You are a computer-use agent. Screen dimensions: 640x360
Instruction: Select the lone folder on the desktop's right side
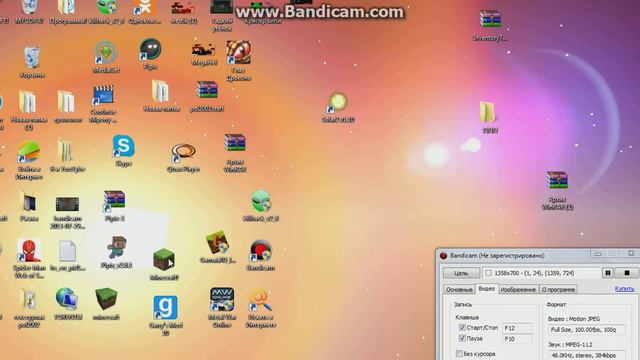488,112
